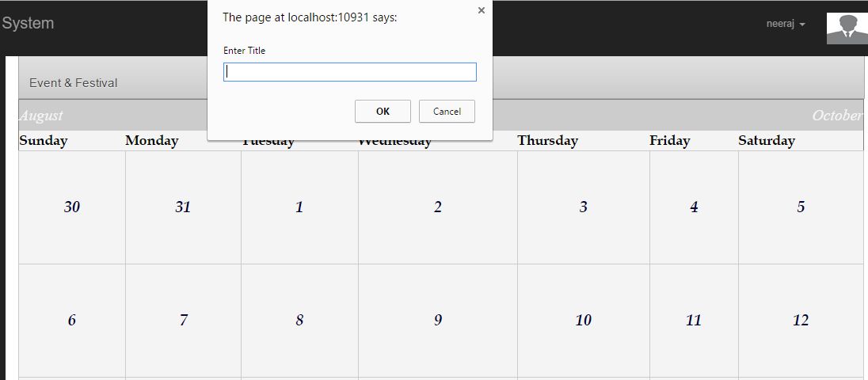This screenshot has width=868, height=380.
Task: Select the day cell numbered 10
Action: point(584,321)
